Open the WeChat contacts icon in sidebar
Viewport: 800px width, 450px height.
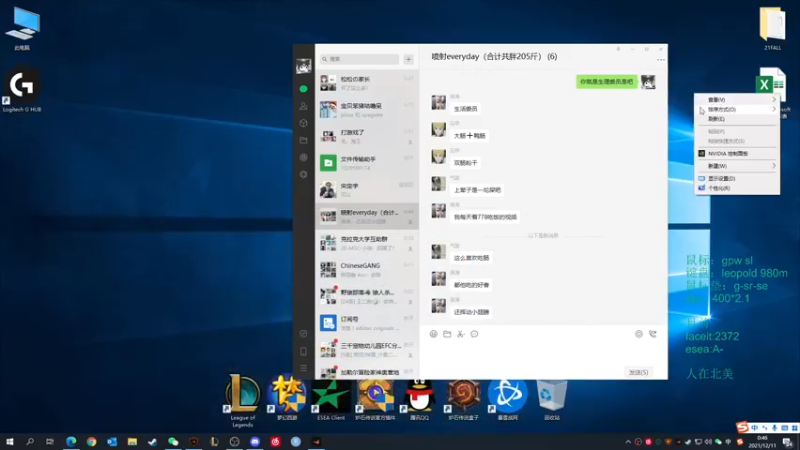tap(303, 106)
